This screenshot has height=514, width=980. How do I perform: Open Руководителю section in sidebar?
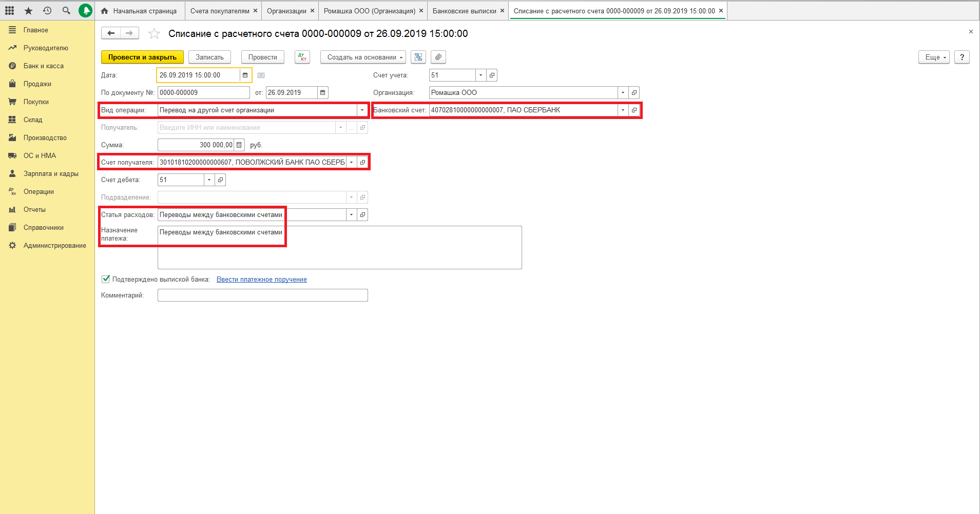(x=46, y=48)
